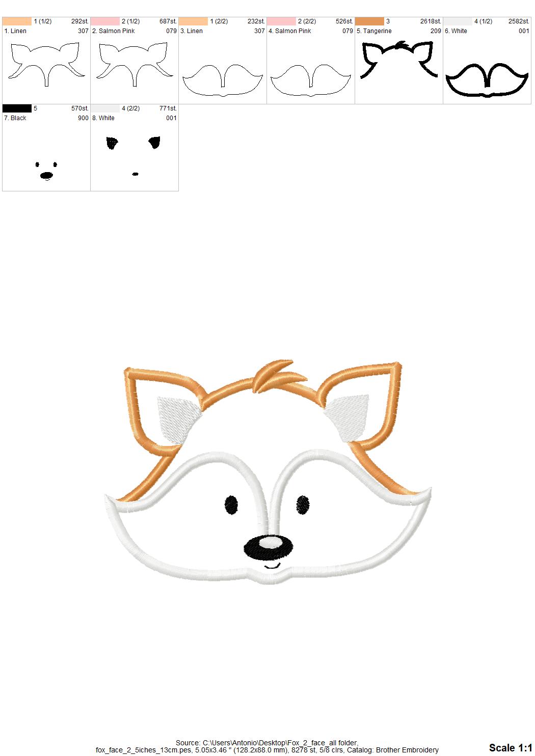Open the 7. Black eyes and nose thumbnail
The height and width of the screenshot is (756, 535).
tap(46, 171)
